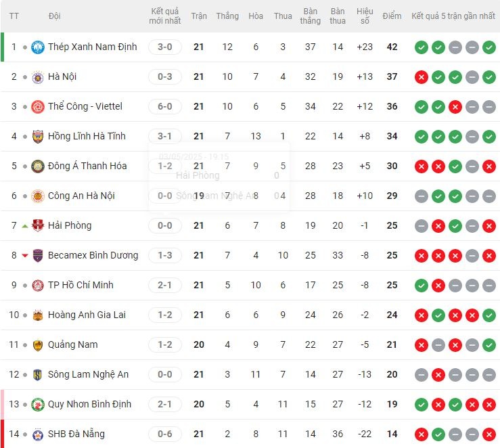
Task: Click SHB Đà Nẵng club logo
Action: pyautogui.click(x=38, y=434)
